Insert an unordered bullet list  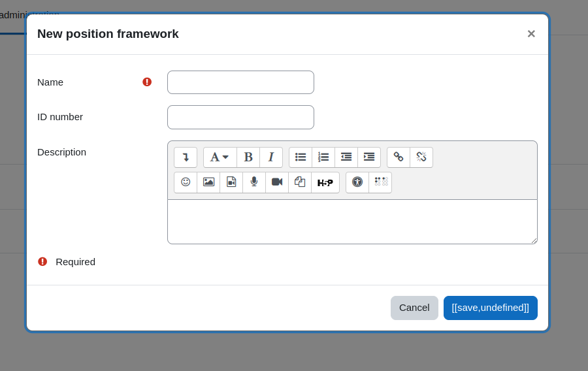301,157
